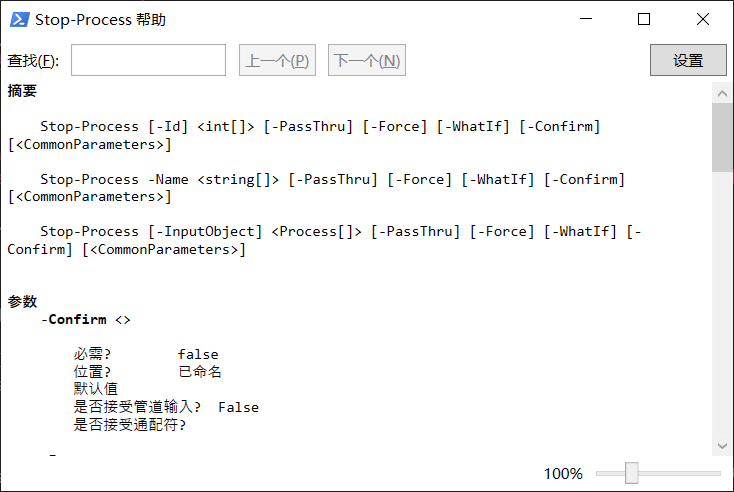Click the Stop-Process 帮助 window title

click(x=101, y=19)
